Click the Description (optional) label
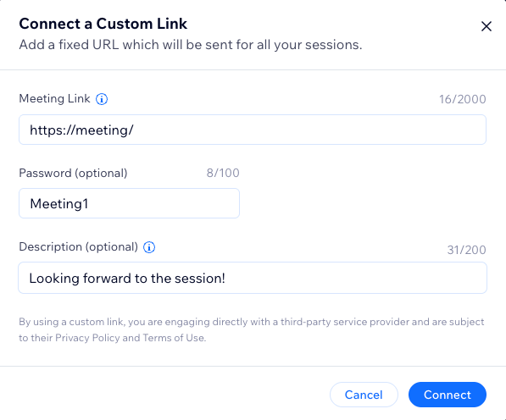506x420 pixels. (79, 247)
